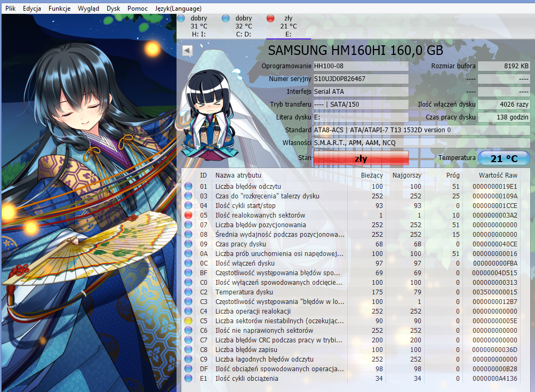Open the Dysk menu
This screenshot has width=535, height=392.
click(x=113, y=9)
